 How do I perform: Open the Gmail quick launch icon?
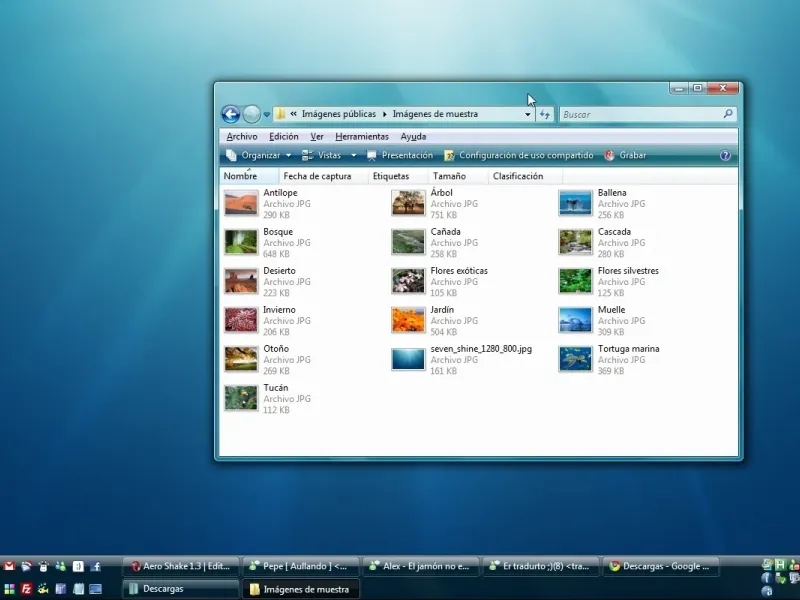[9, 566]
